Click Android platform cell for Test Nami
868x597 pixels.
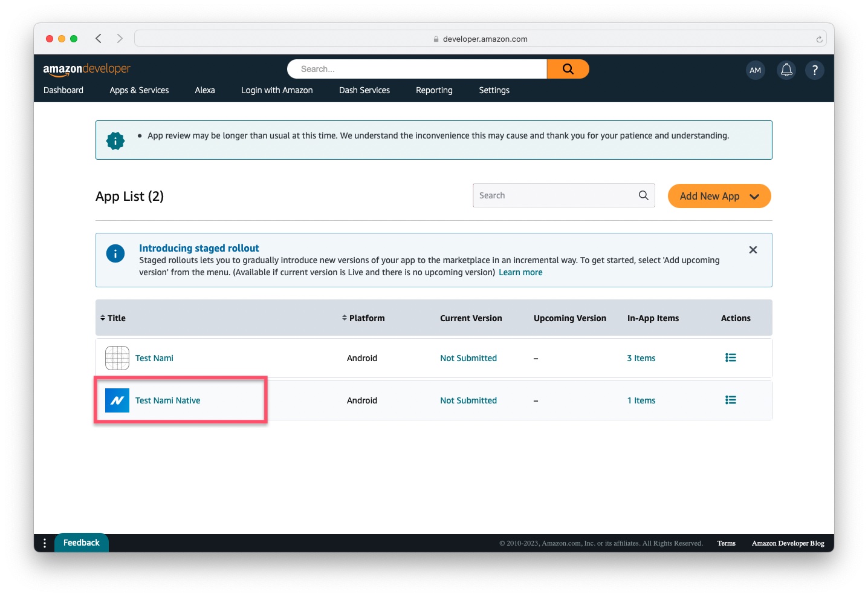tap(362, 358)
